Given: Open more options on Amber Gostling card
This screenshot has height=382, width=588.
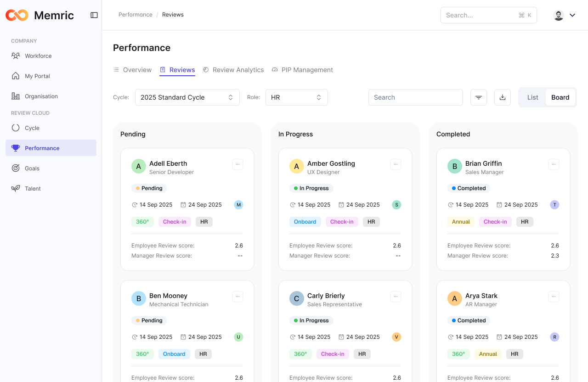Looking at the screenshot, I should [x=396, y=164].
